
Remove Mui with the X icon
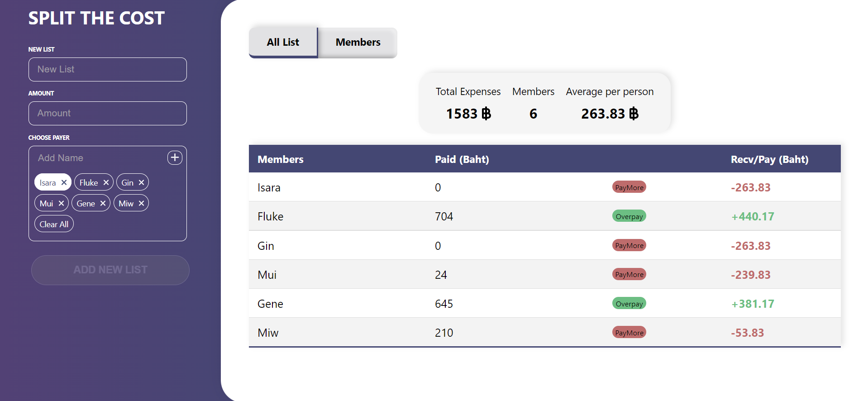61,203
